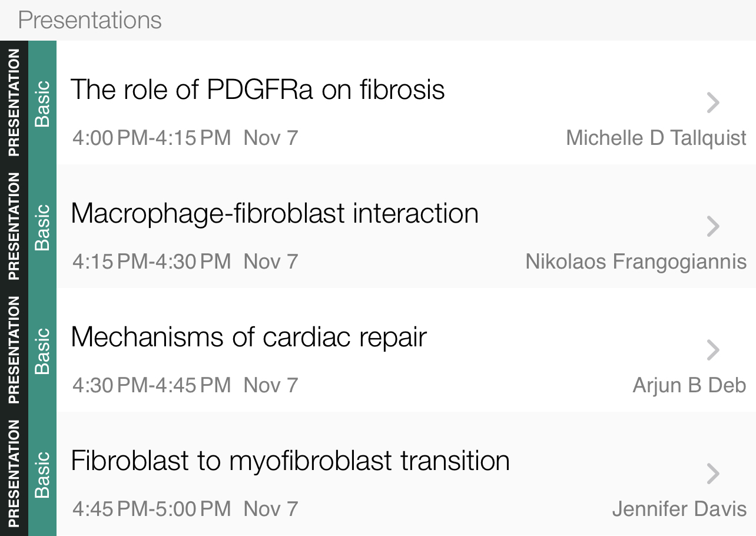The width and height of the screenshot is (756, 536).
Task: Tap green Basic tag on cardiac repair row
Action: coord(42,350)
